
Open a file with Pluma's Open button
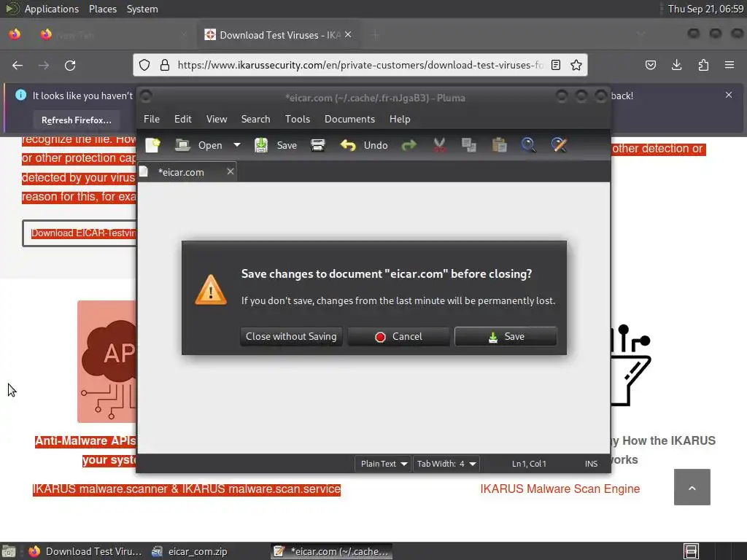[198, 145]
